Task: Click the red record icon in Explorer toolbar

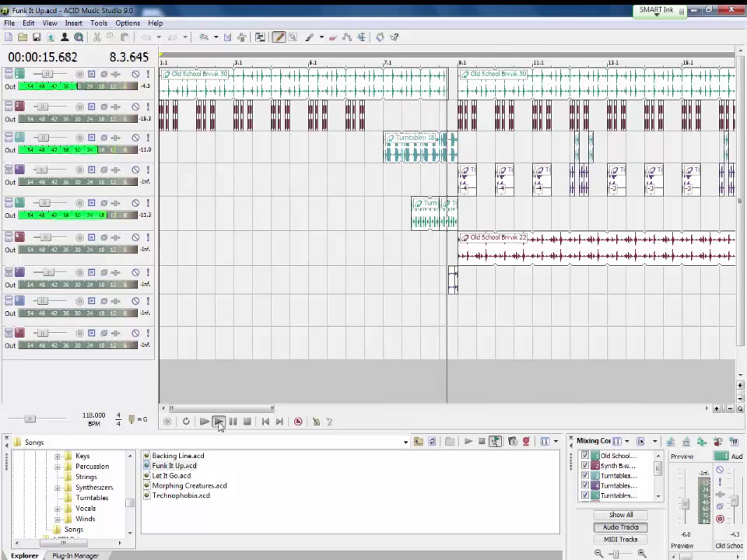Action: [526, 441]
